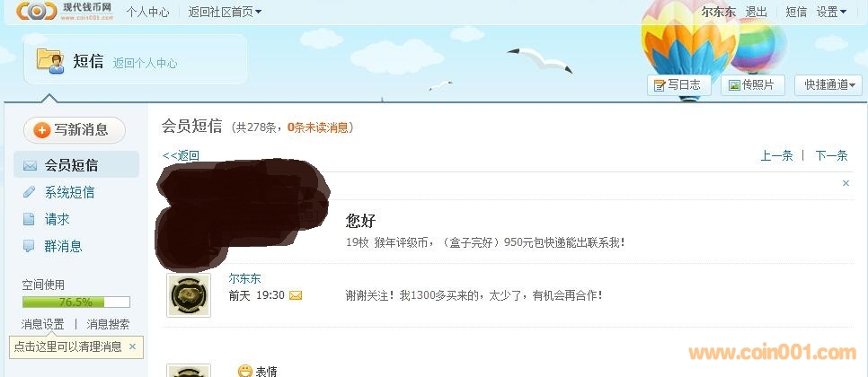868x377 pixels.
Task: Expand the 设置 dropdown menu
Action: (831, 12)
